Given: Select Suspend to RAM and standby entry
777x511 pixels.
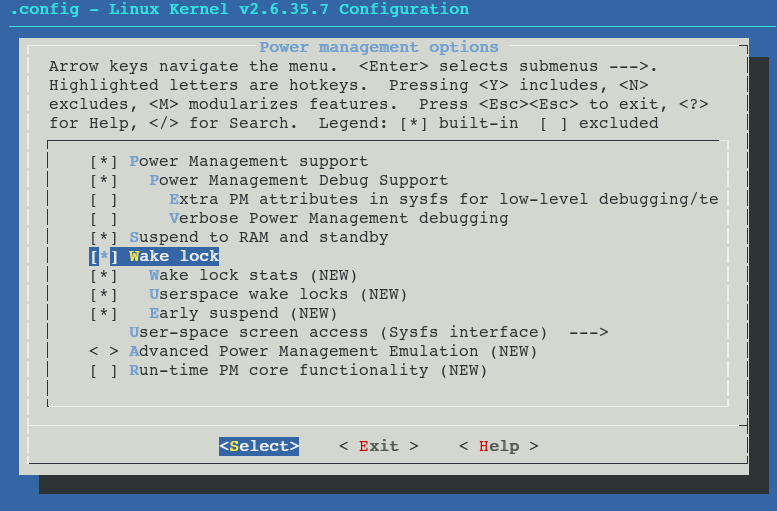Looking at the screenshot, I should click(x=259, y=237).
